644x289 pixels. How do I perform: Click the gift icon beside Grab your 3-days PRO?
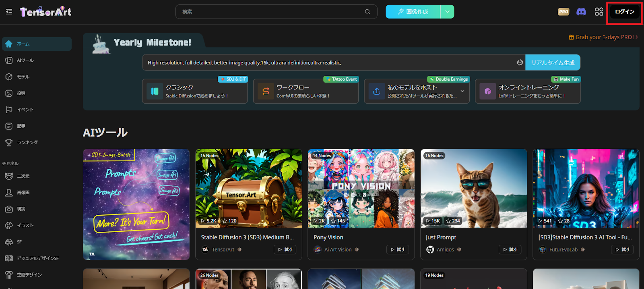point(571,37)
